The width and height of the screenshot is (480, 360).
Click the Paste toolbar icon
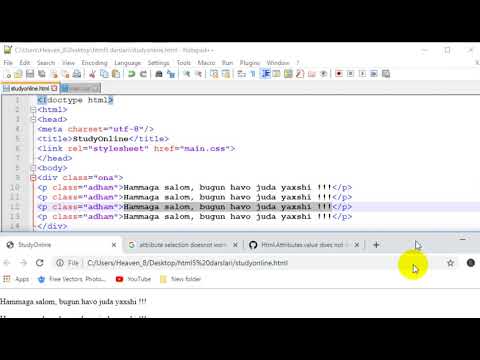tap(116, 74)
